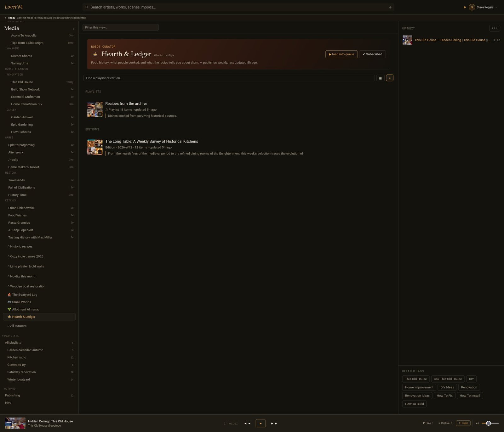The height and width of the screenshot is (432, 504).
Task: Open the Small Worlds curator
Action: point(39,302)
